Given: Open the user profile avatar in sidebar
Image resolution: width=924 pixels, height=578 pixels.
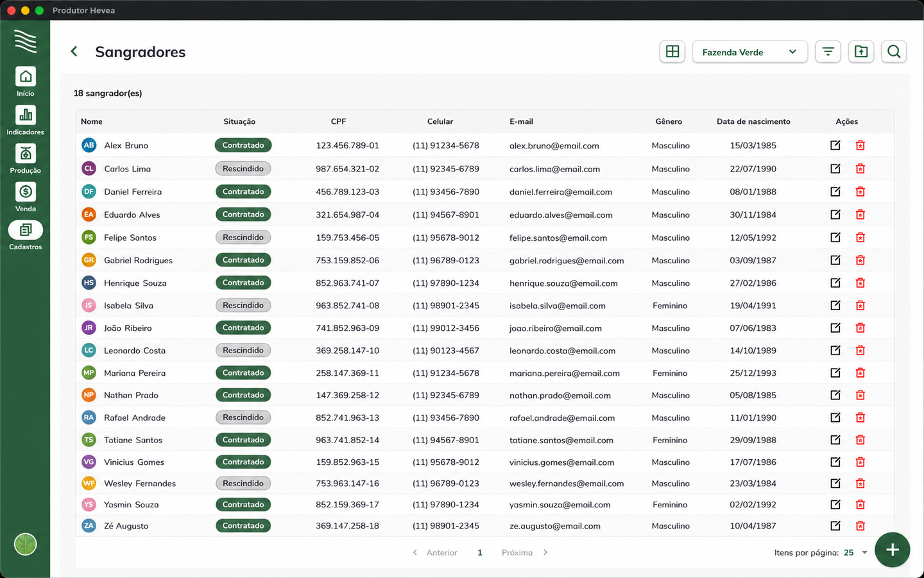Looking at the screenshot, I should click(26, 545).
